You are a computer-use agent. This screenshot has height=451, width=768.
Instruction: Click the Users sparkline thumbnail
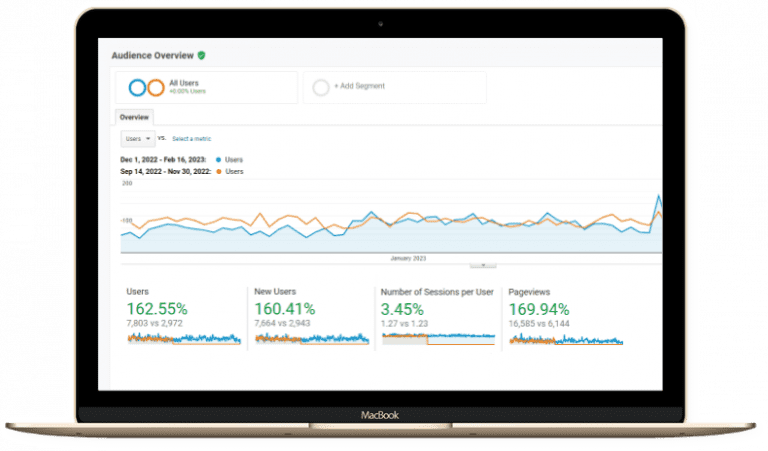(x=183, y=340)
